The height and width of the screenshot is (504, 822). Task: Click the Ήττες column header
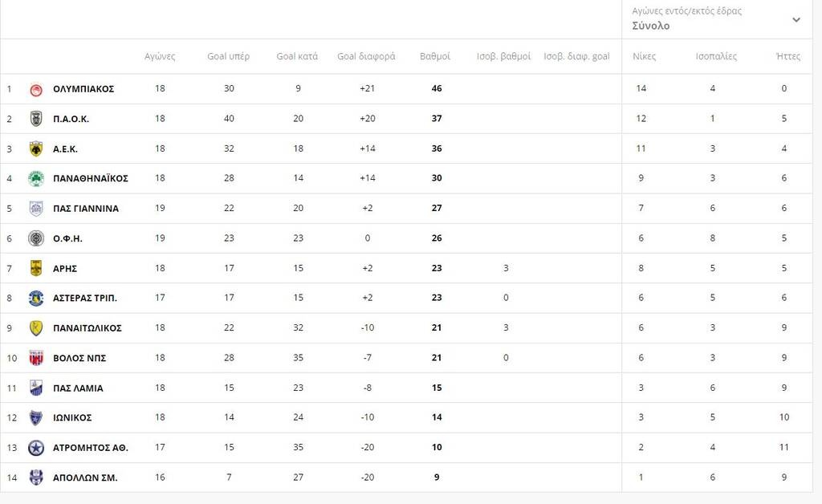(x=788, y=56)
